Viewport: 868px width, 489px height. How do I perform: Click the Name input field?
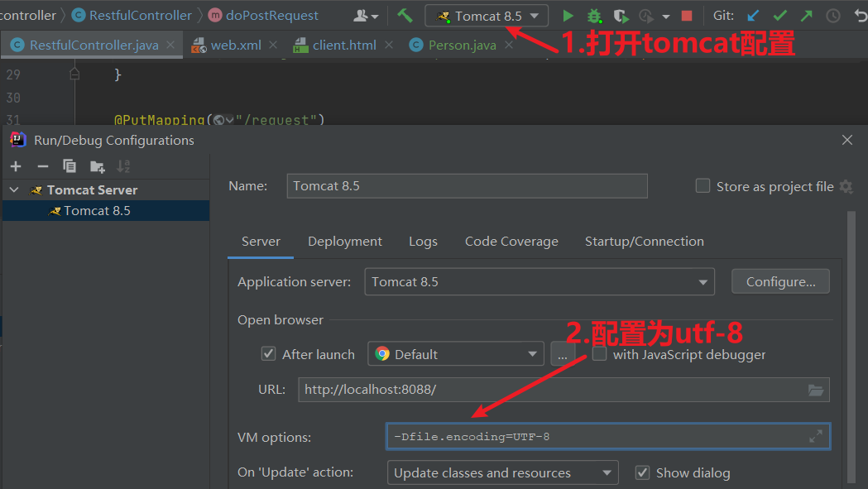[468, 186]
